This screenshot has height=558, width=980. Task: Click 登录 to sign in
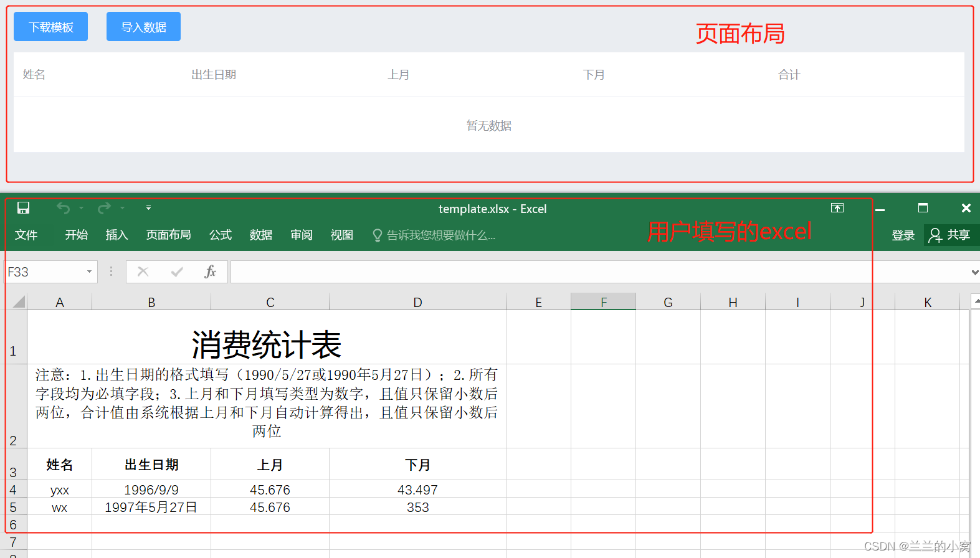903,235
